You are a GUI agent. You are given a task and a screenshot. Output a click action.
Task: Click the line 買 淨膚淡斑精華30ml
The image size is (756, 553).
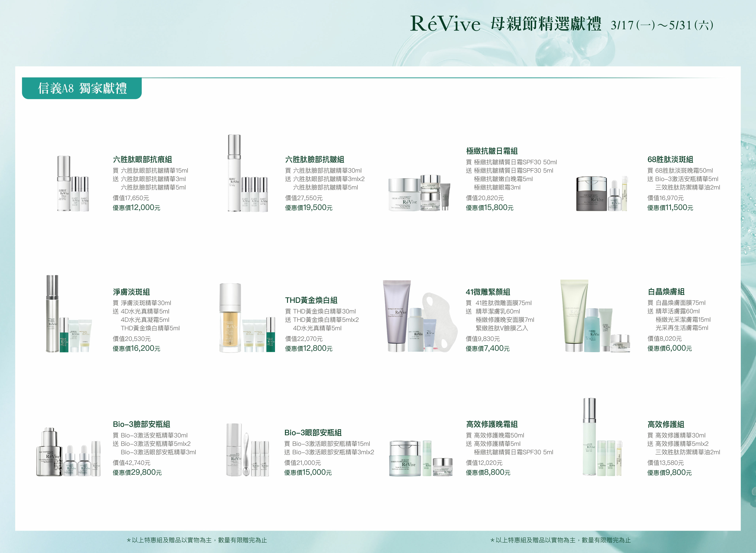pos(142,303)
